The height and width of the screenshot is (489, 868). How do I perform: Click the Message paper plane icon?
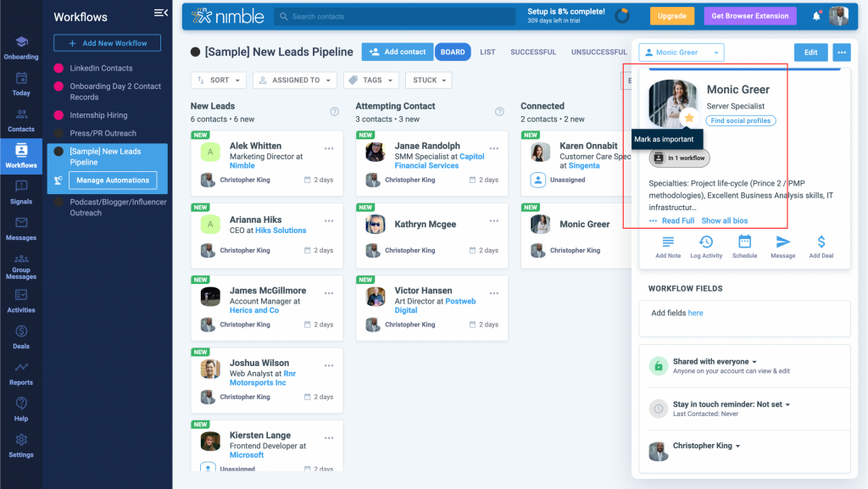(782, 242)
